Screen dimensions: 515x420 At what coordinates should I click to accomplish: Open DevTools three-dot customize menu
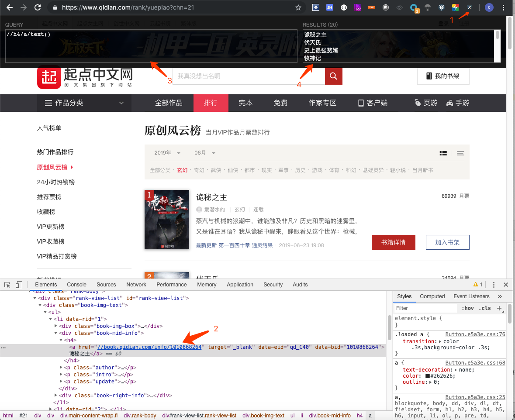(x=494, y=285)
